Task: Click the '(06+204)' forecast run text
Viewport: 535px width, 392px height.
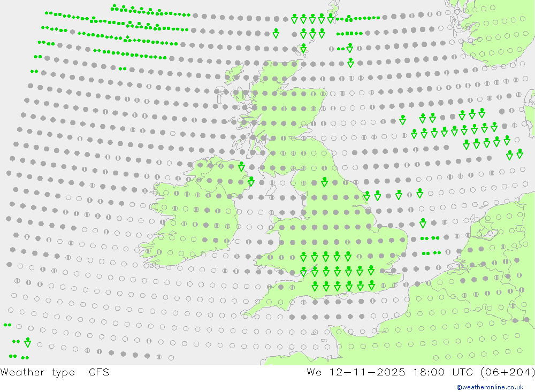Action: coord(508,372)
